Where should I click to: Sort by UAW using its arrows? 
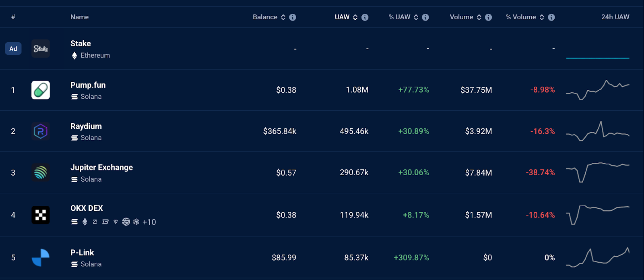355,17
